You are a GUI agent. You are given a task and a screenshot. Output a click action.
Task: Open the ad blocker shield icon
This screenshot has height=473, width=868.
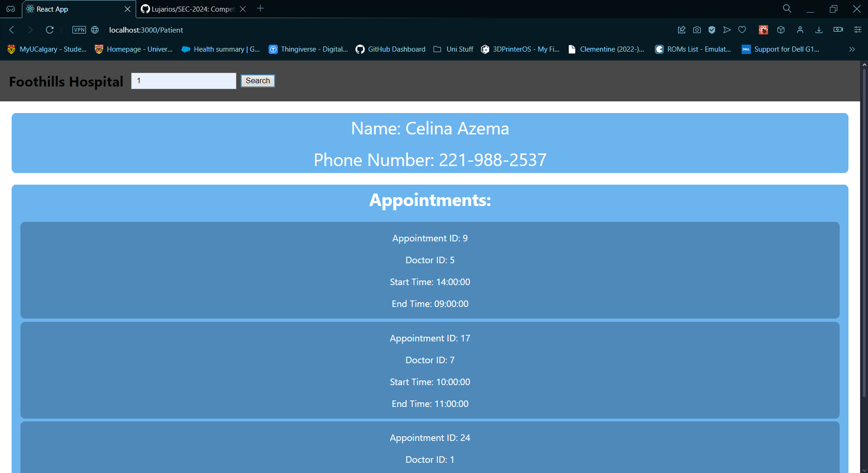[x=712, y=30]
